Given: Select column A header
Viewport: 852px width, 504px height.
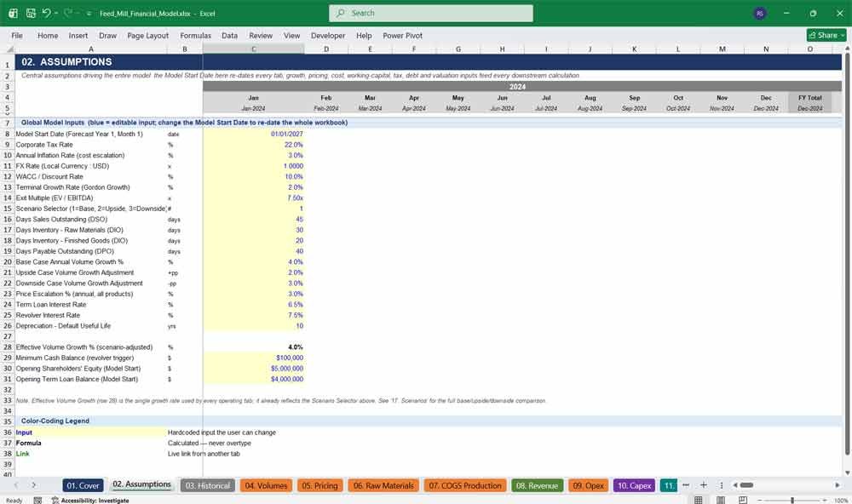Looking at the screenshot, I should (x=91, y=49).
